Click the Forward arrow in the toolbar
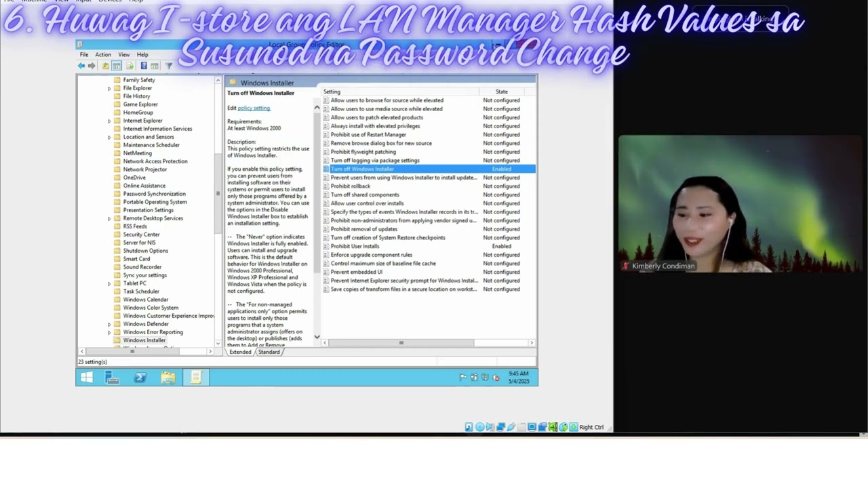The image size is (868, 488). point(92,66)
